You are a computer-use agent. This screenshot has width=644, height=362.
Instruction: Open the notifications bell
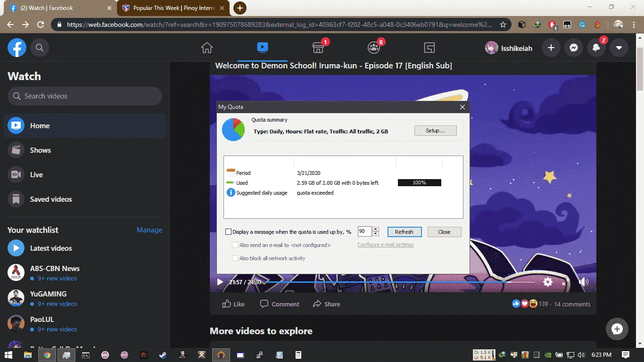[x=596, y=48]
